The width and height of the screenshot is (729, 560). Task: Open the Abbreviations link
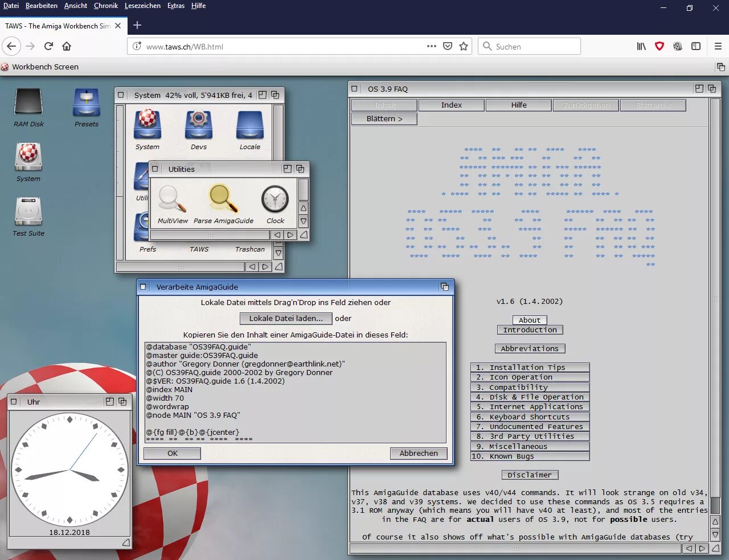click(x=530, y=348)
